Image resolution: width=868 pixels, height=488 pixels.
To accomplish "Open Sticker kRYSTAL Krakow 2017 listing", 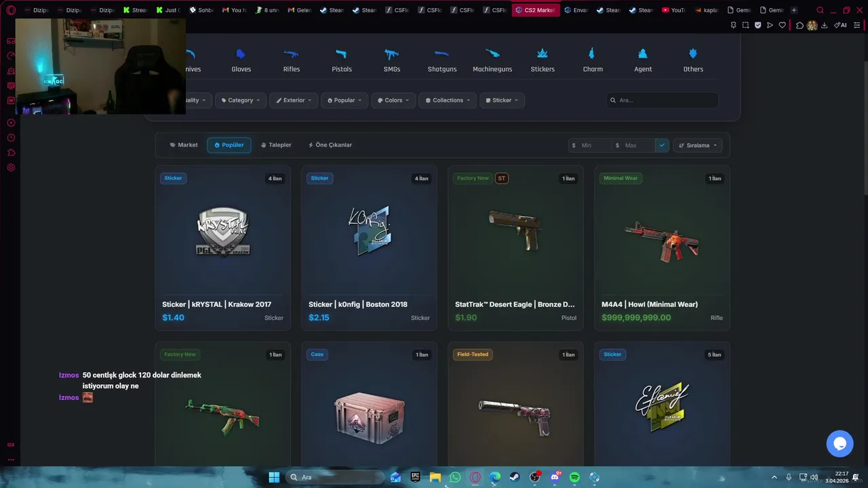I will 223,248.
